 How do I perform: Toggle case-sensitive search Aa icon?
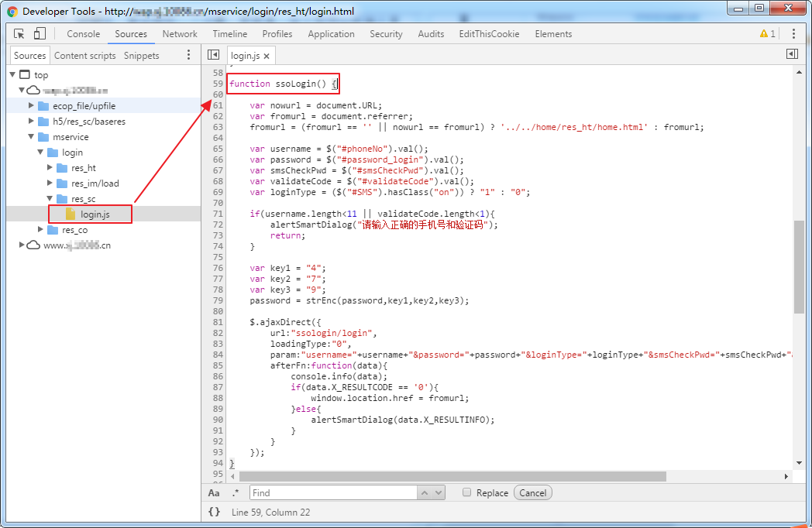[x=214, y=493]
